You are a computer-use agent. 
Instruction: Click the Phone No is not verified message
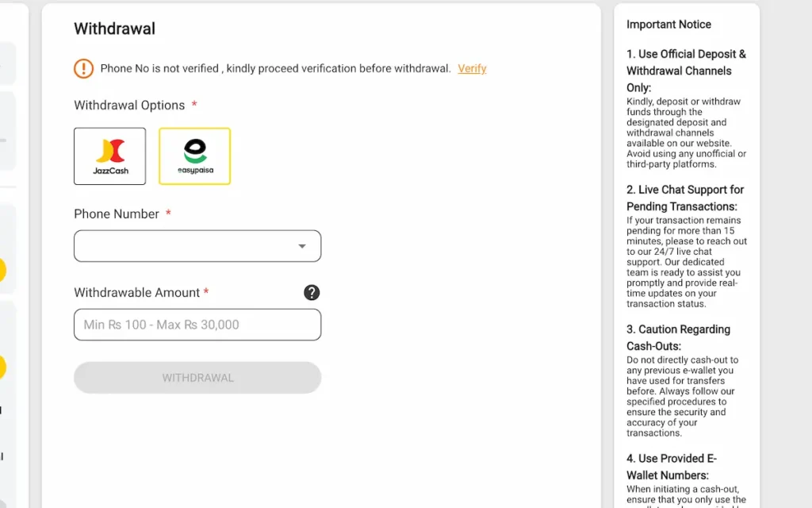tap(275, 68)
